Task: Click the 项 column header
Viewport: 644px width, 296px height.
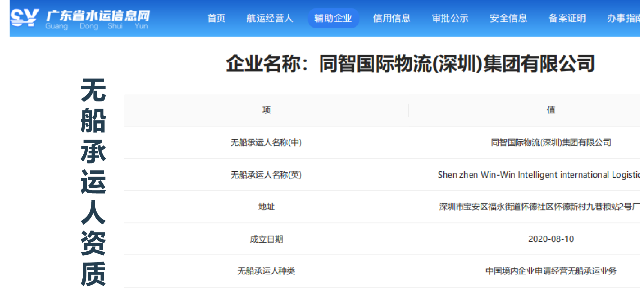Action: coord(266,110)
